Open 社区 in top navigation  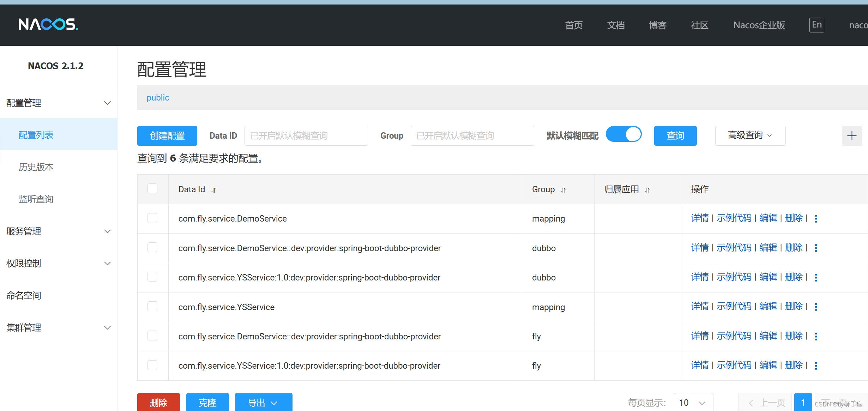(x=700, y=25)
